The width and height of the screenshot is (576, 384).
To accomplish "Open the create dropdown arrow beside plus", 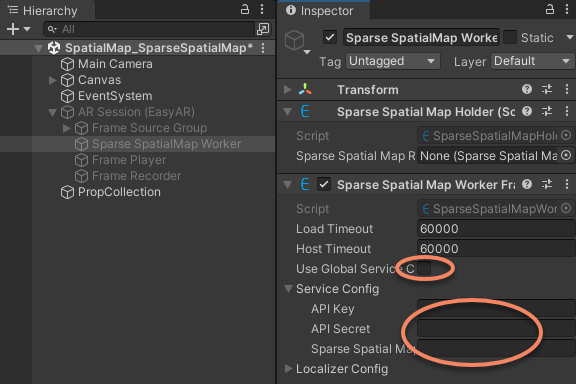I will point(27,29).
